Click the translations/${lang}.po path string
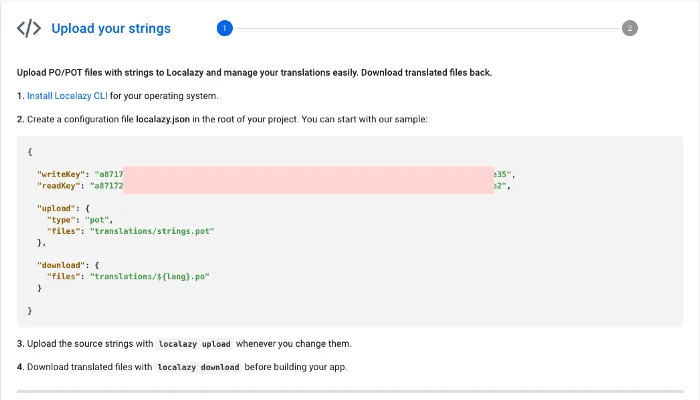Screen dimensions: 700x400 pyautogui.click(x=150, y=276)
